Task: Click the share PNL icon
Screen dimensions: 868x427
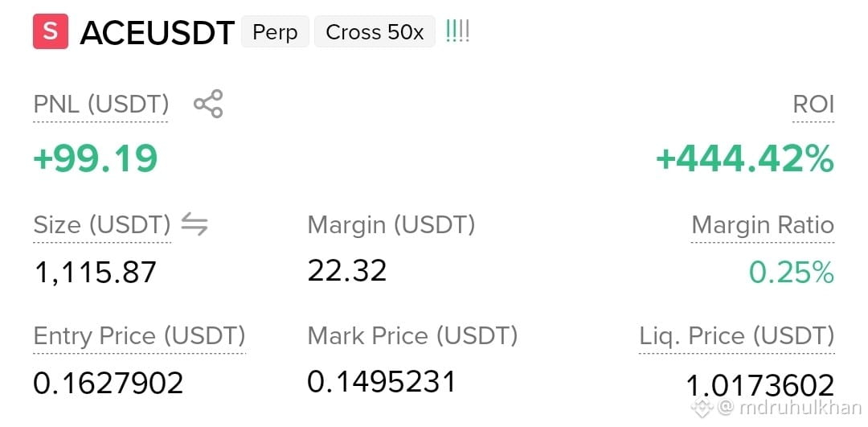Action: pyautogui.click(x=208, y=104)
